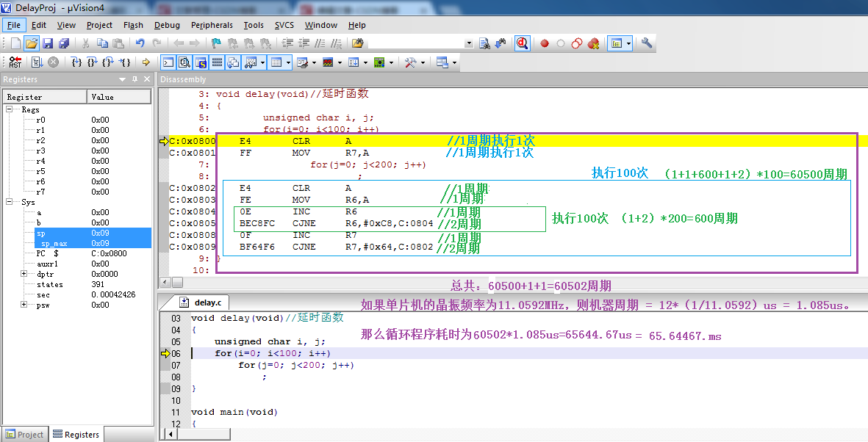
Task: Show next statement yellow arrow icon
Action: pyautogui.click(x=146, y=62)
